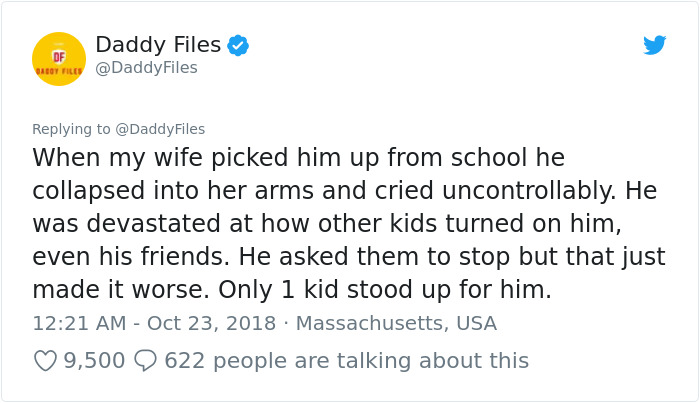Screen dimensions: 700x403
Task: Open the Daddy Files profile avatar
Action: [x=59, y=59]
